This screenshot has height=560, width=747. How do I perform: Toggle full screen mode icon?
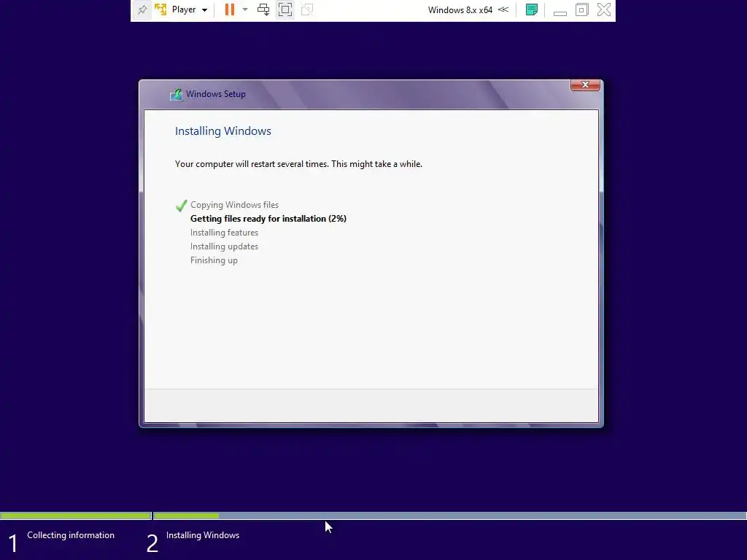click(x=285, y=9)
